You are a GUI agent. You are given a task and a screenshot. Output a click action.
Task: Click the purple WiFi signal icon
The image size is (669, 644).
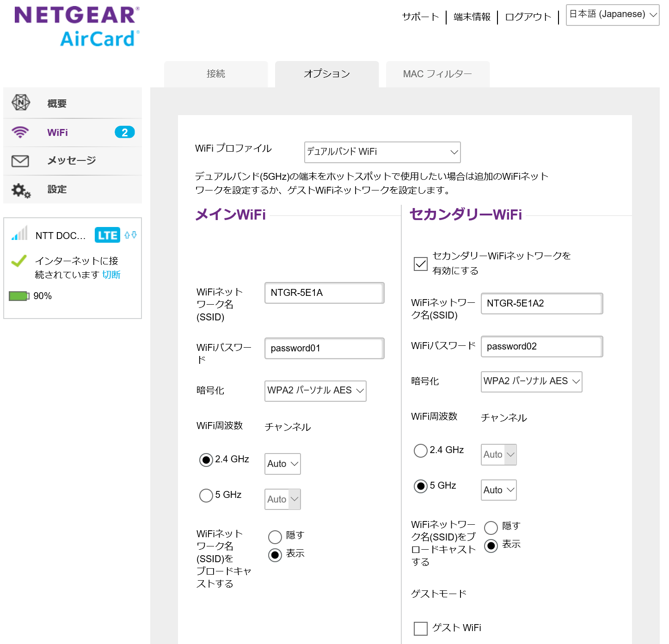[20, 132]
